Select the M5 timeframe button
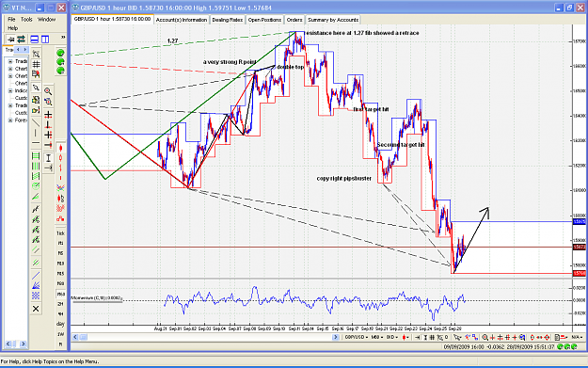The height and width of the screenshot is (368, 588). pos(60,253)
